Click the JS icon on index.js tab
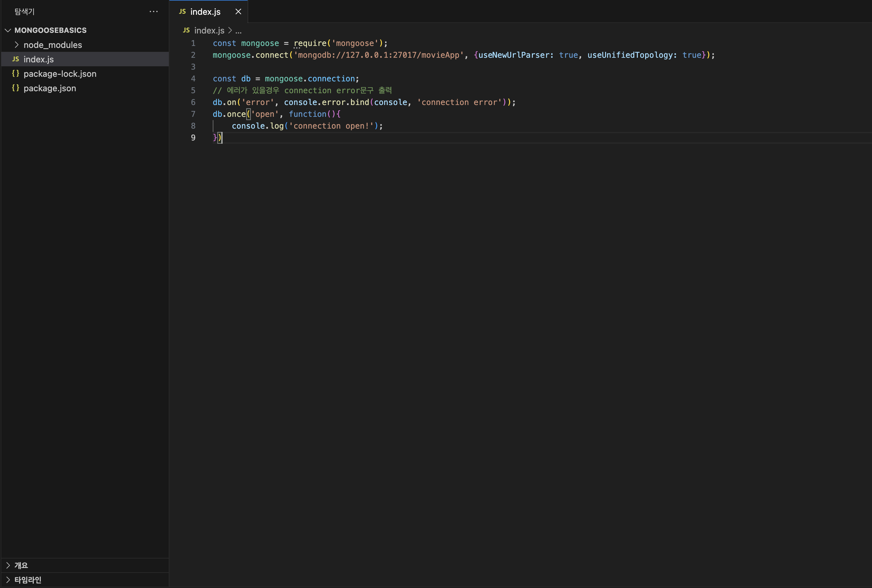This screenshot has width=872, height=588. (182, 11)
